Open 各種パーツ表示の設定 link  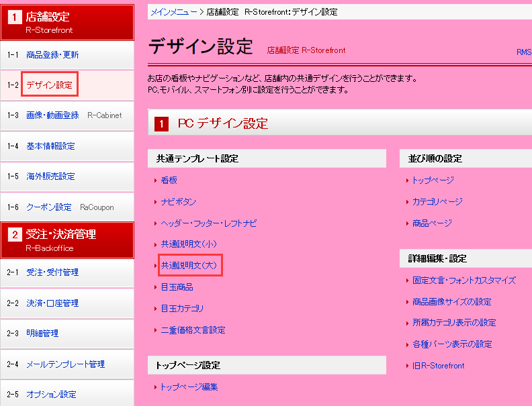click(x=452, y=344)
